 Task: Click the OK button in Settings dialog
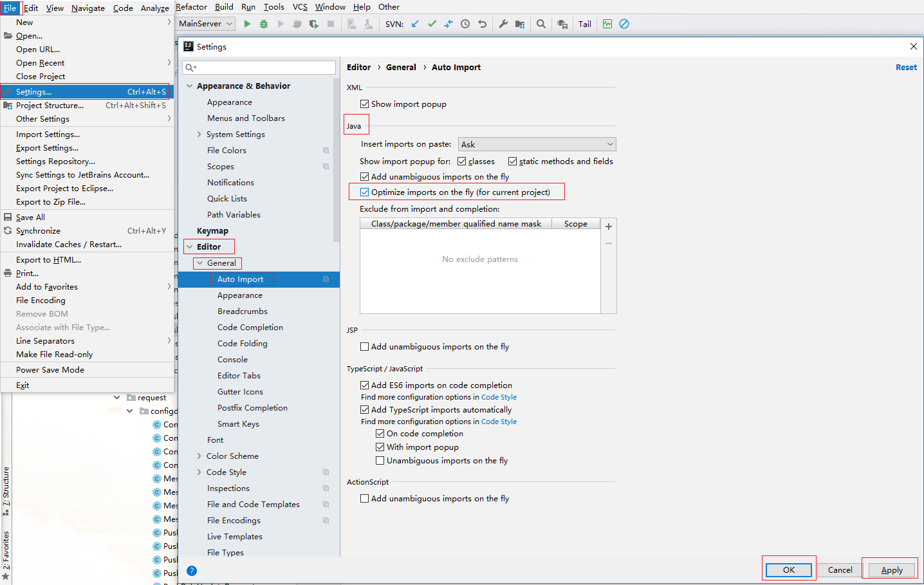(x=789, y=570)
